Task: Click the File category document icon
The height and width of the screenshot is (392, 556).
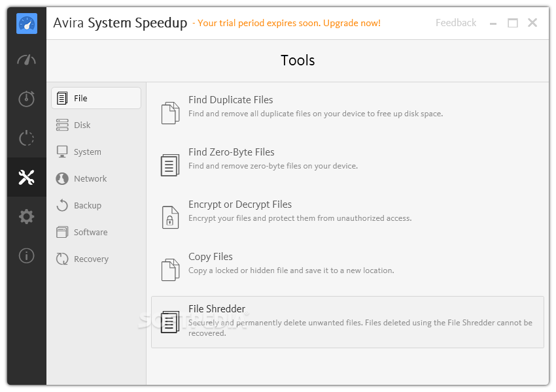Action: pos(62,98)
